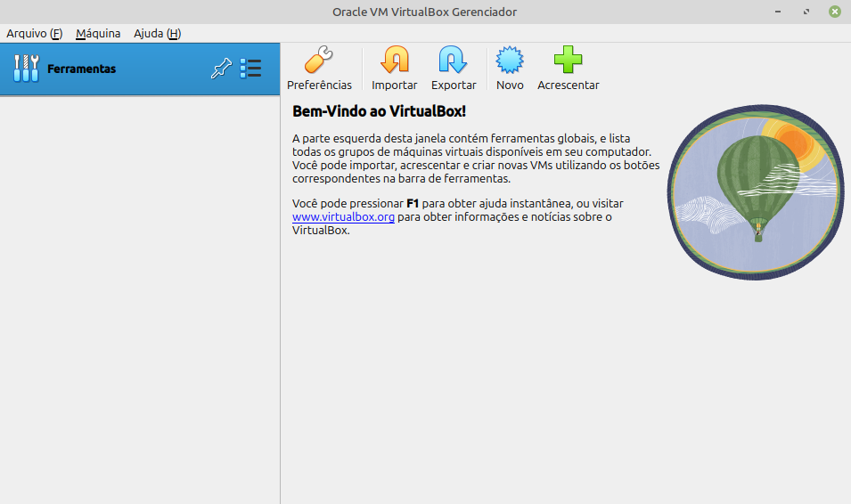Screen dimensions: 851x504
Task: Open the Arquivo menu
Action: coord(34,33)
